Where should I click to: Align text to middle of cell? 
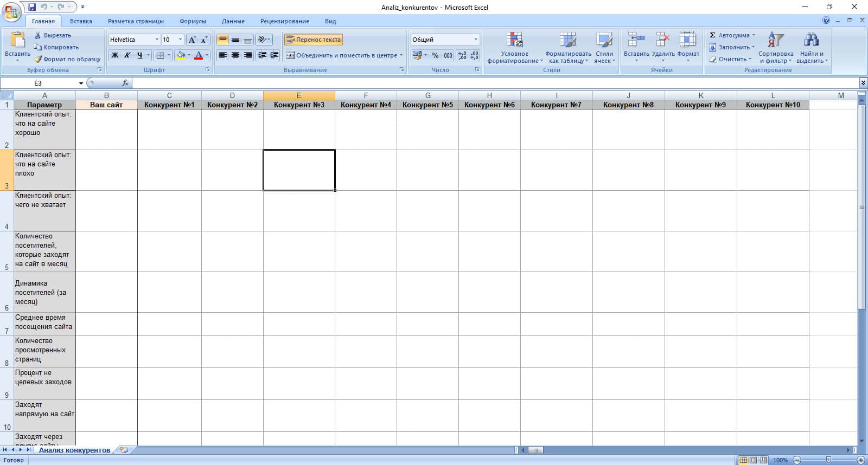[x=235, y=40]
